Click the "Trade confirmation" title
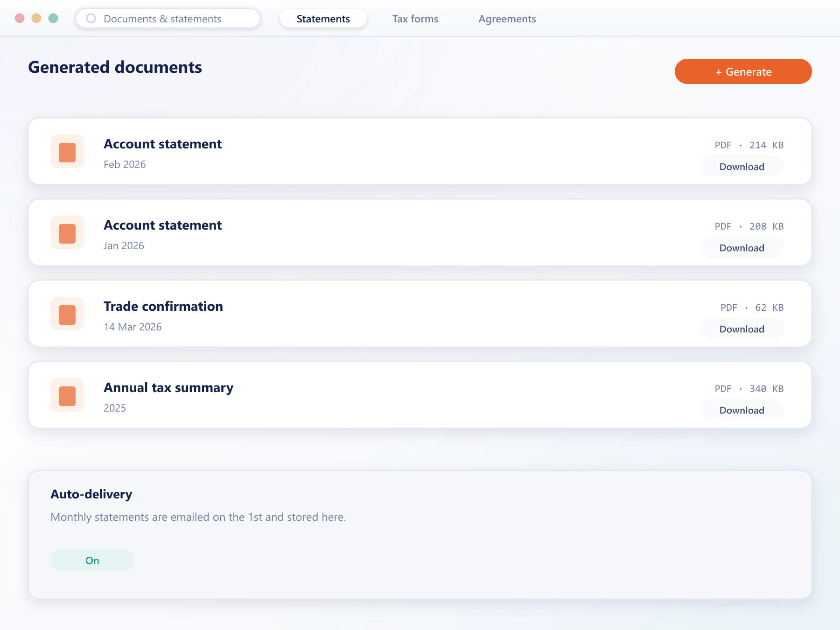Viewport: 840px width, 630px height. point(163,306)
